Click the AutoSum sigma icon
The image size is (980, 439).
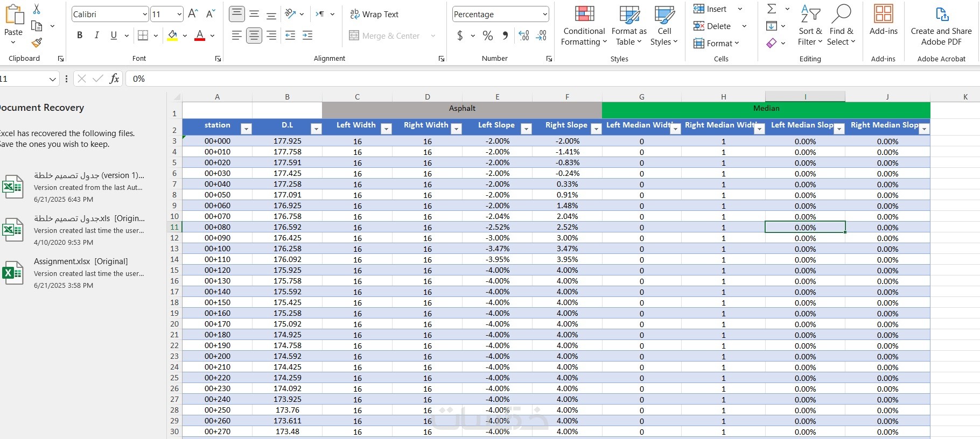click(x=772, y=9)
